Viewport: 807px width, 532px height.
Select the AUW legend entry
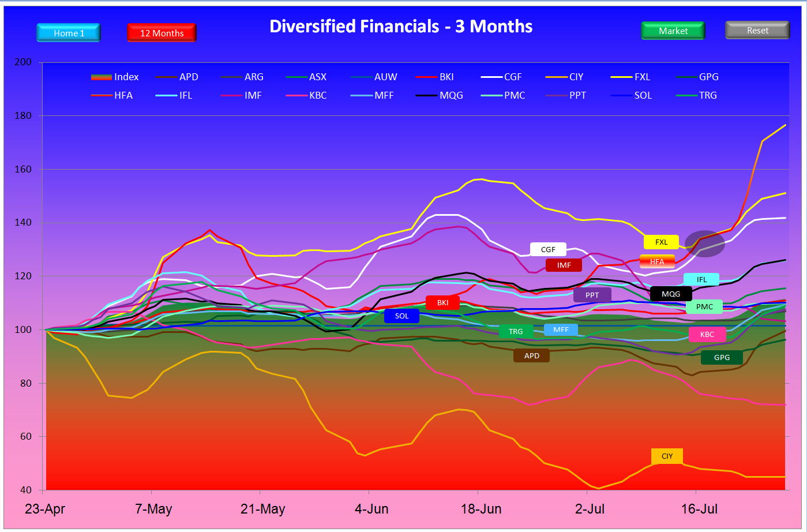point(374,77)
